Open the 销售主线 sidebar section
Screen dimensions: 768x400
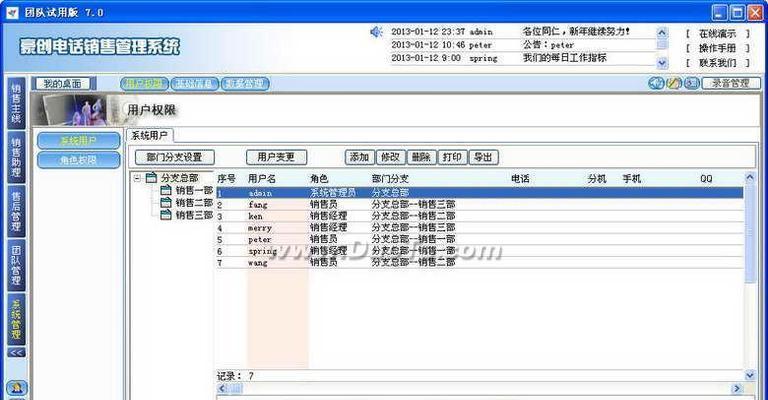point(16,103)
